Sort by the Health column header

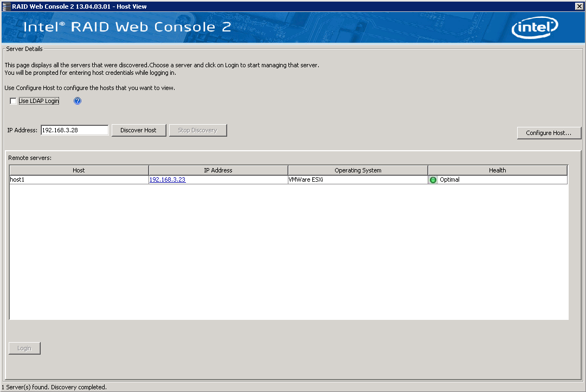[498, 170]
